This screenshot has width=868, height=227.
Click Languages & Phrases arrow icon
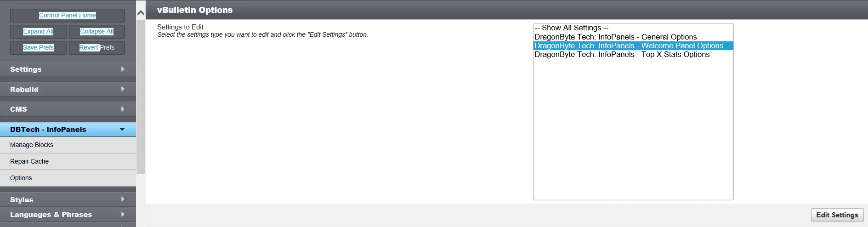pos(123,214)
